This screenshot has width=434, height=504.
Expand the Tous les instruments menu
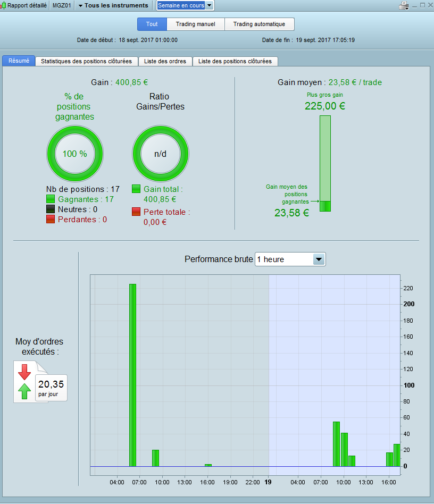pyautogui.click(x=113, y=5)
